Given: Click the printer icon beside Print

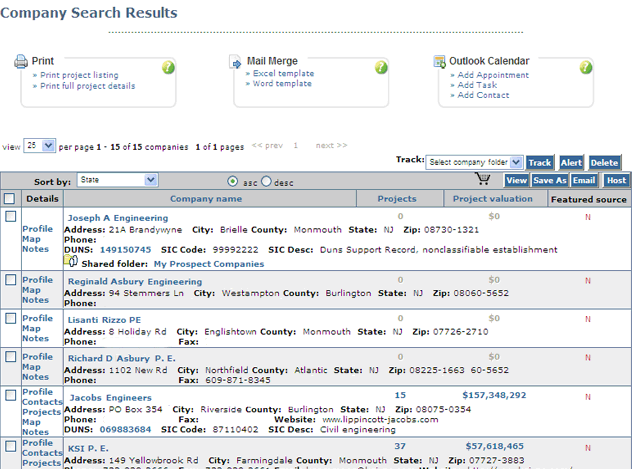Looking at the screenshot, I should coord(21,61).
